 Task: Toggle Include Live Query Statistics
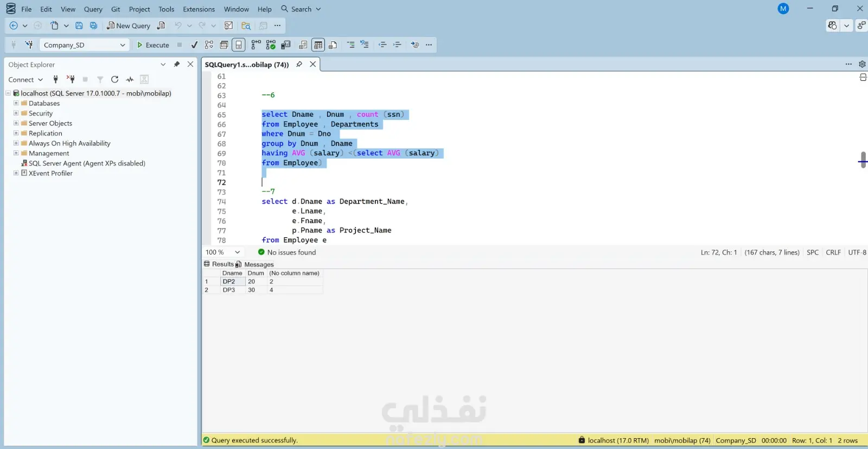[271, 45]
